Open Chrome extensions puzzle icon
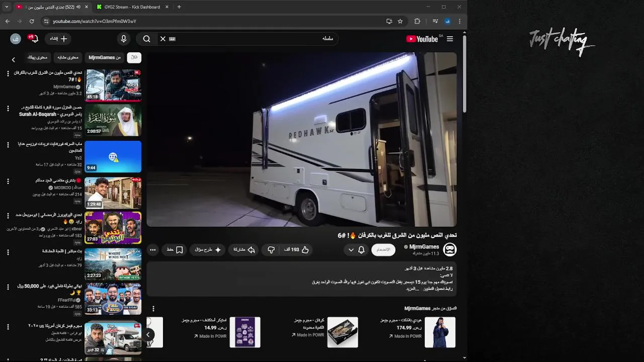 pyautogui.click(x=417, y=21)
